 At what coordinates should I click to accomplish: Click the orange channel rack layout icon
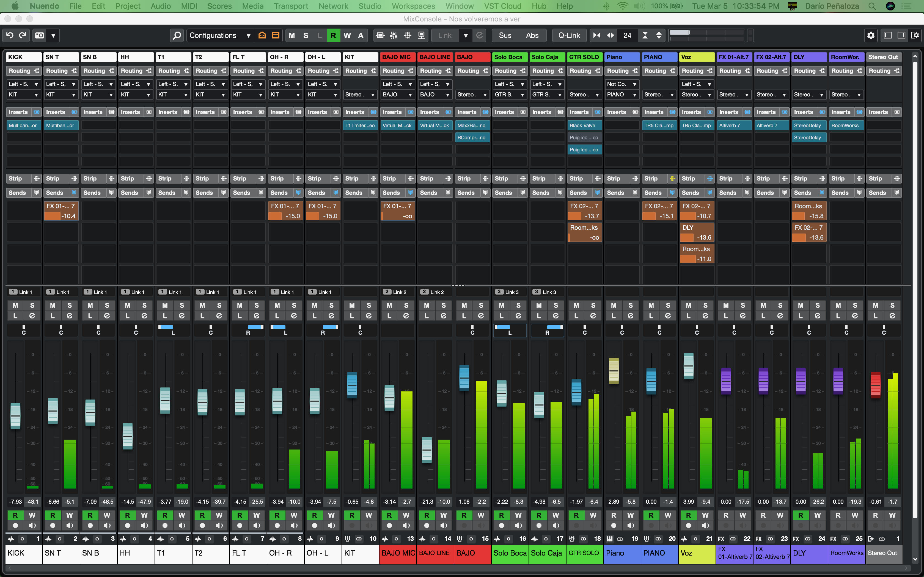(275, 35)
